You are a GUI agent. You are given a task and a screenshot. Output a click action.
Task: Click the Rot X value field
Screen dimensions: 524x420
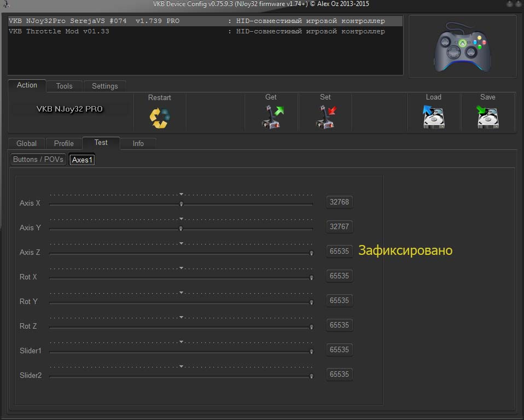(339, 276)
